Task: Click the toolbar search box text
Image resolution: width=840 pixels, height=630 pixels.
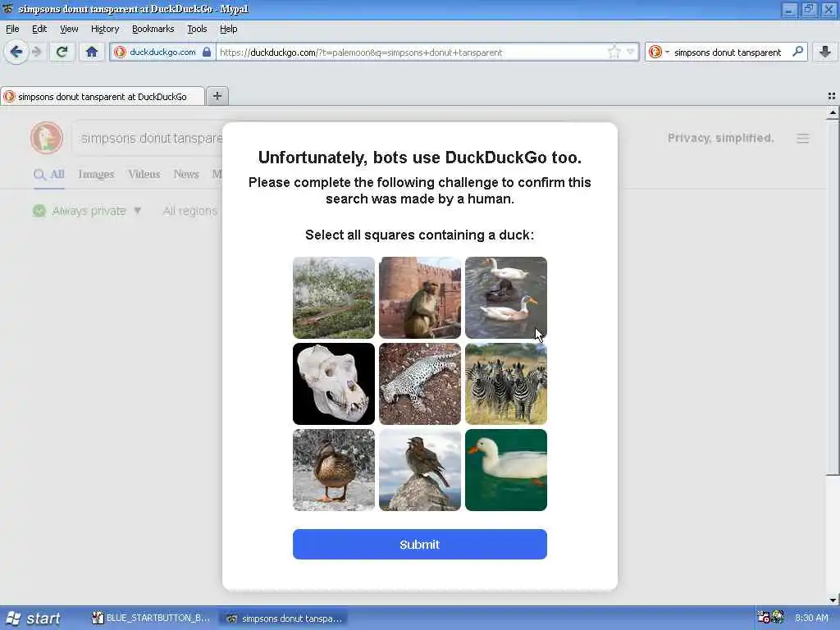Action: coord(727,52)
